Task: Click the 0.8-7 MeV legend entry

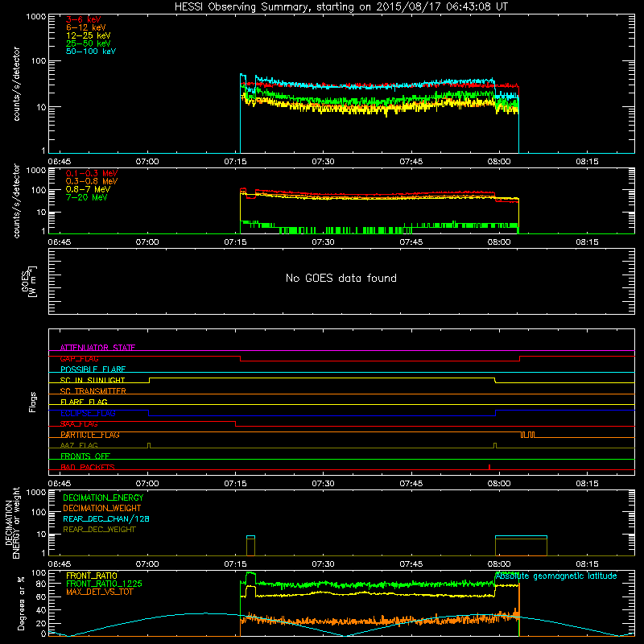Action: click(x=89, y=189)
